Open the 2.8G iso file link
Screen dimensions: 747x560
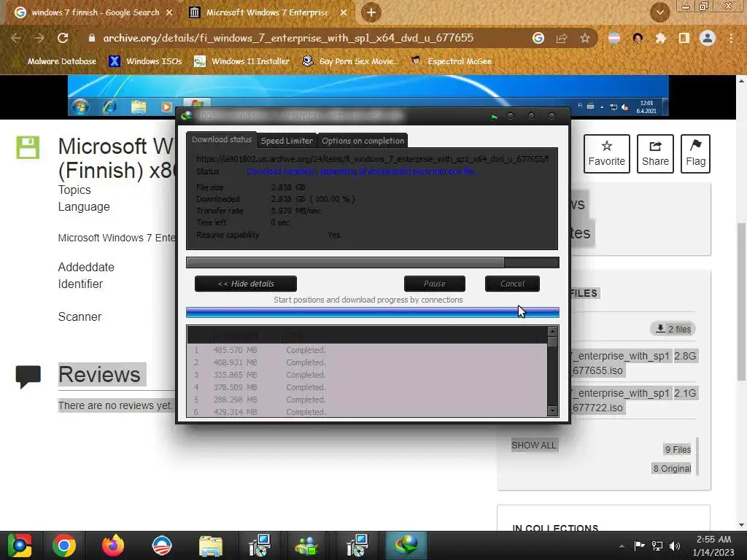point(622,363)
